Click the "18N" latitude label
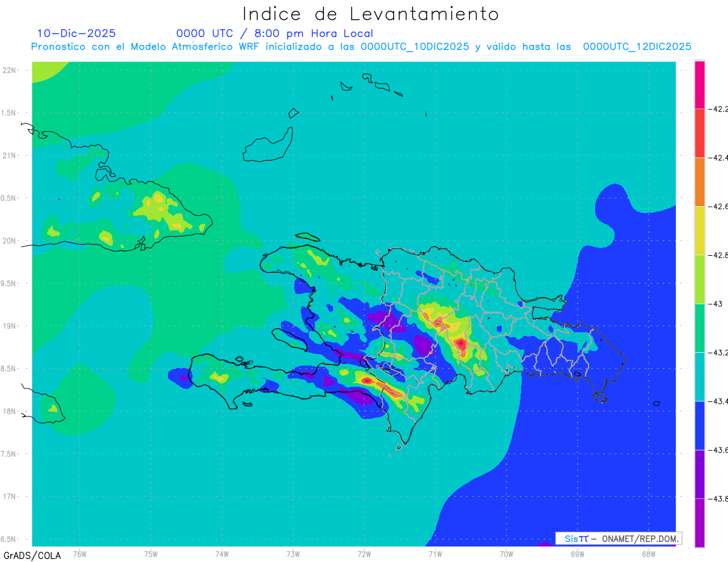The height and width of the screenshot is (562, 728). (x=10, y=411)
